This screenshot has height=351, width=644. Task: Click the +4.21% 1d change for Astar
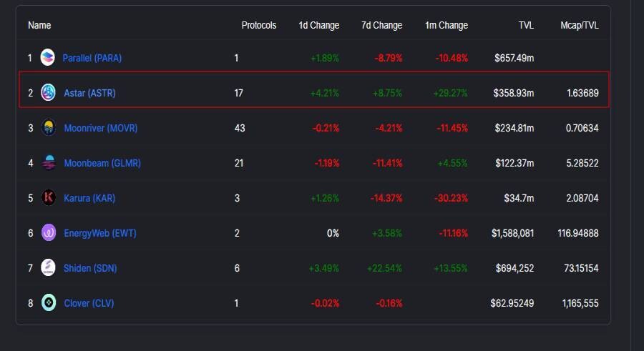pyautogui.click(x=324, y=93)
